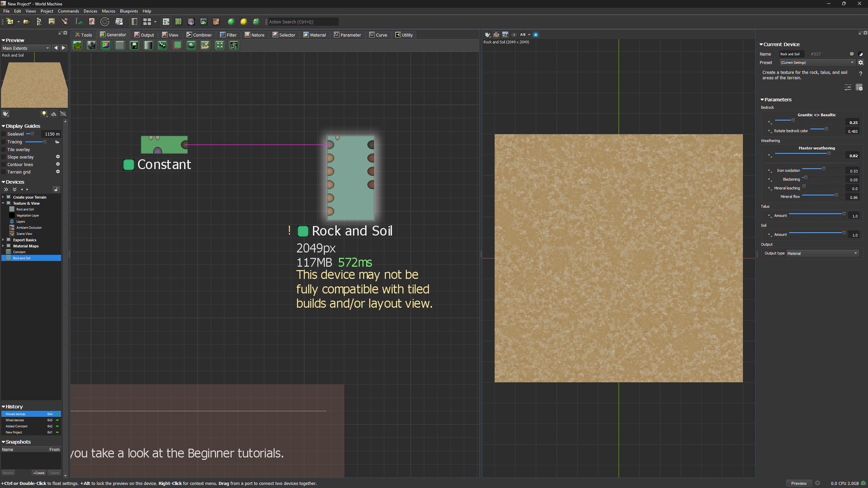Open the Blueprints menu
Image resolution: width=868 pixels, height=488 pixels.
[x=129, y=11]
